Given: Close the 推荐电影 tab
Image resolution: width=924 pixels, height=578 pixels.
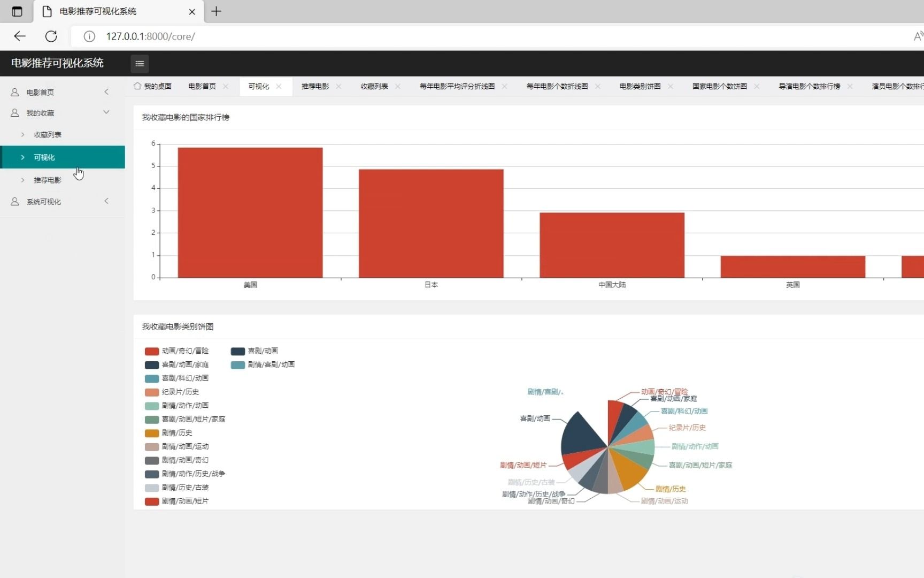Looking at the screenshot, I should click(338, 86).
